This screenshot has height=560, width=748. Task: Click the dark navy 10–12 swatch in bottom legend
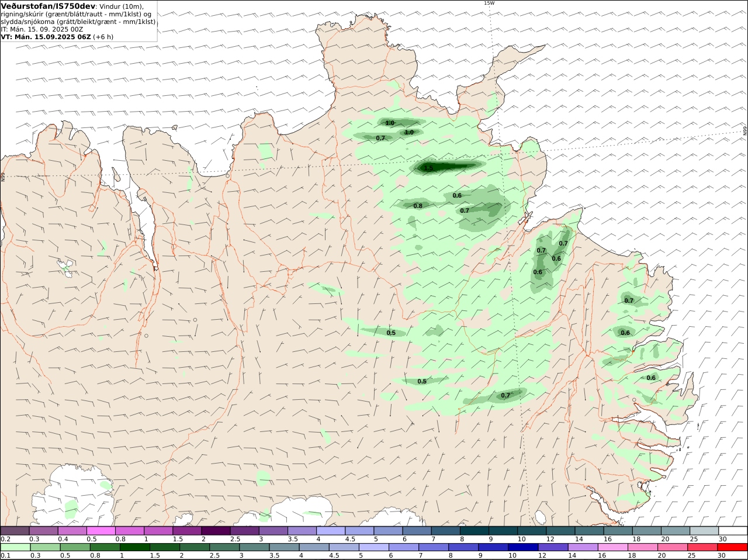524,548
